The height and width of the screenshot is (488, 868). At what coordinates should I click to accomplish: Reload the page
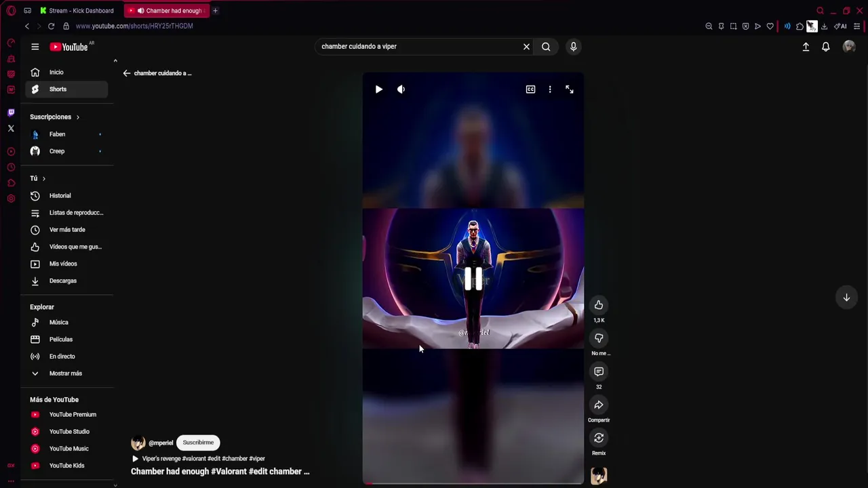[51, 26]
